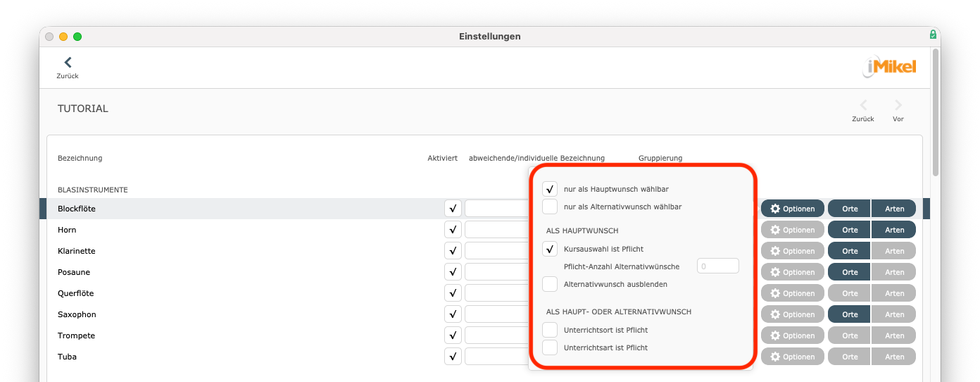Click Arten button in Horn row
This screenshot has width=980, height=382.
click(x=894, y=230)
